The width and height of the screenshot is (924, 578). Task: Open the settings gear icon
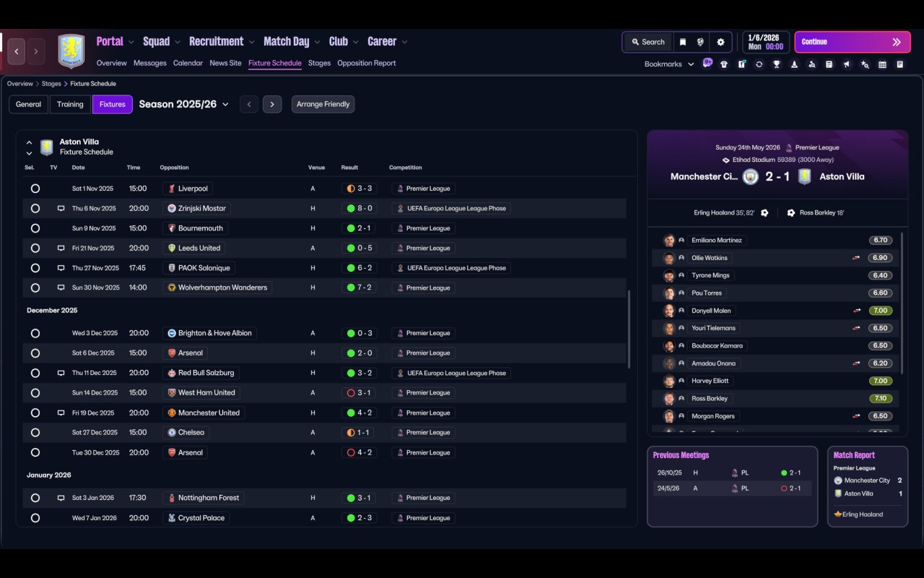click(720, 42)
